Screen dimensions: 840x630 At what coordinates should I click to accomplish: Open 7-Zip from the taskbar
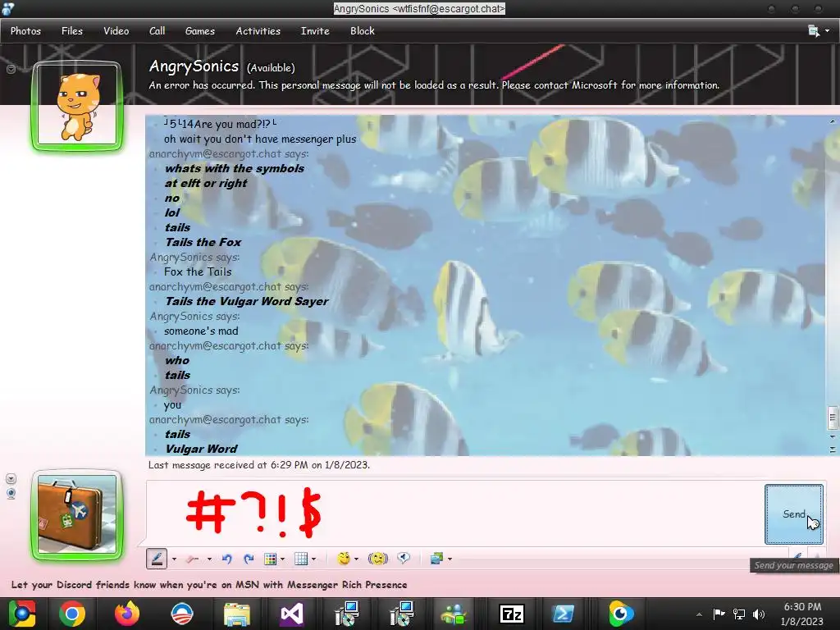[511, 614]
